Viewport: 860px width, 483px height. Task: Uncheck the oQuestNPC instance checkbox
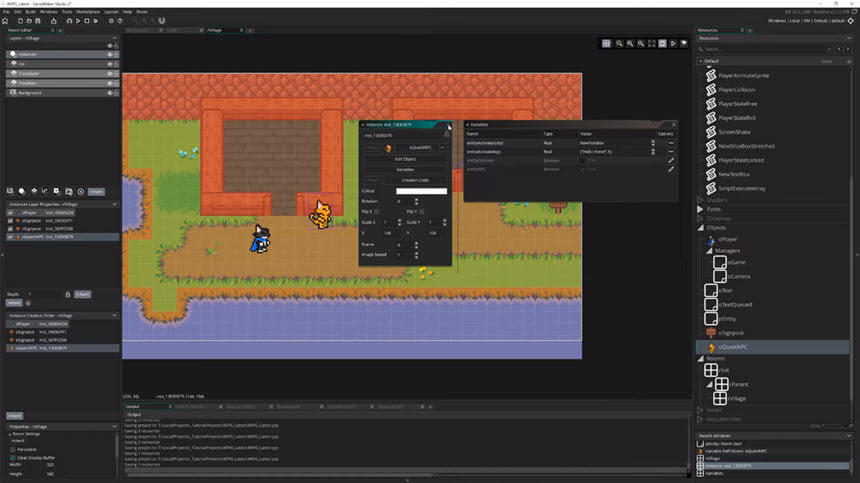(10, 237)
